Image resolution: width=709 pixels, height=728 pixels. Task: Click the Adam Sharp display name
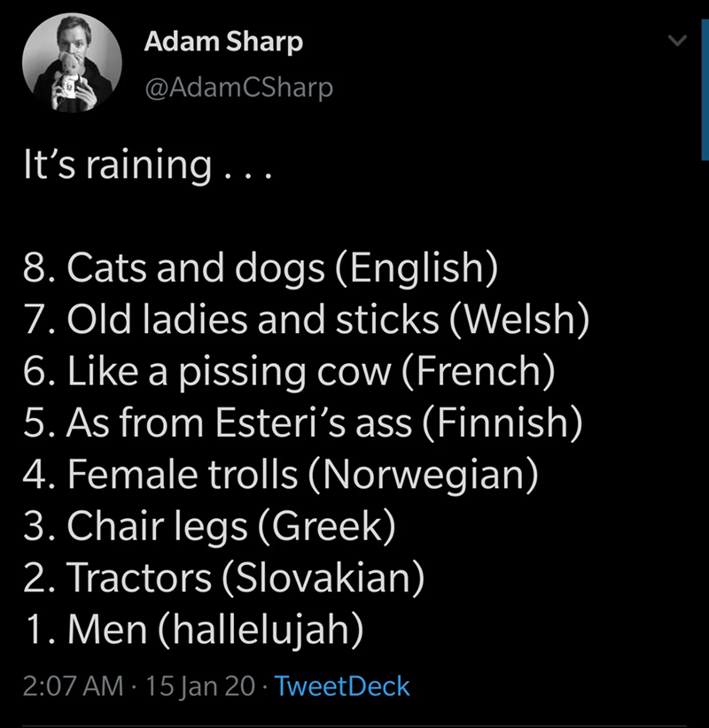[x=222, y=41]
